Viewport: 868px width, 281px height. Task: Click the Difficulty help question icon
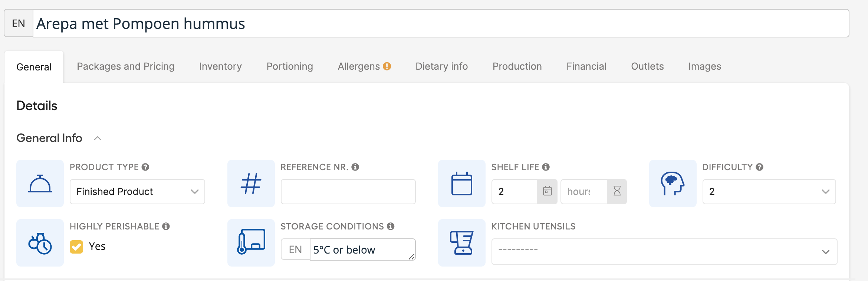759,167
